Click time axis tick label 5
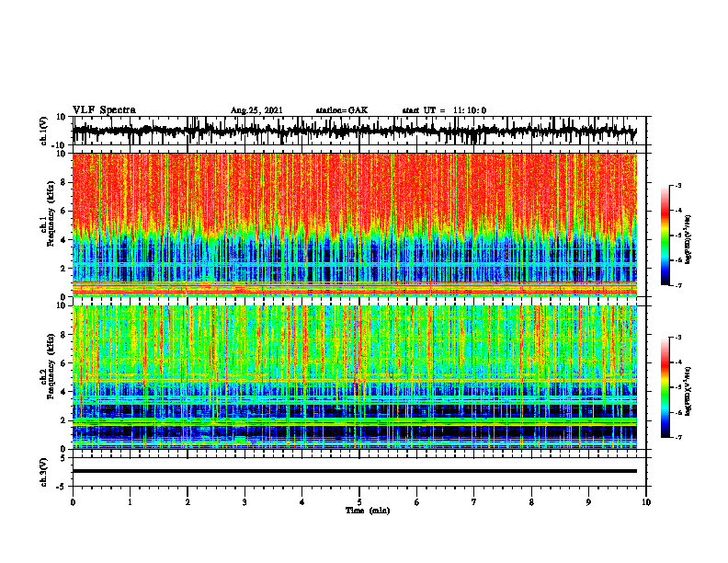 point(359,502)
